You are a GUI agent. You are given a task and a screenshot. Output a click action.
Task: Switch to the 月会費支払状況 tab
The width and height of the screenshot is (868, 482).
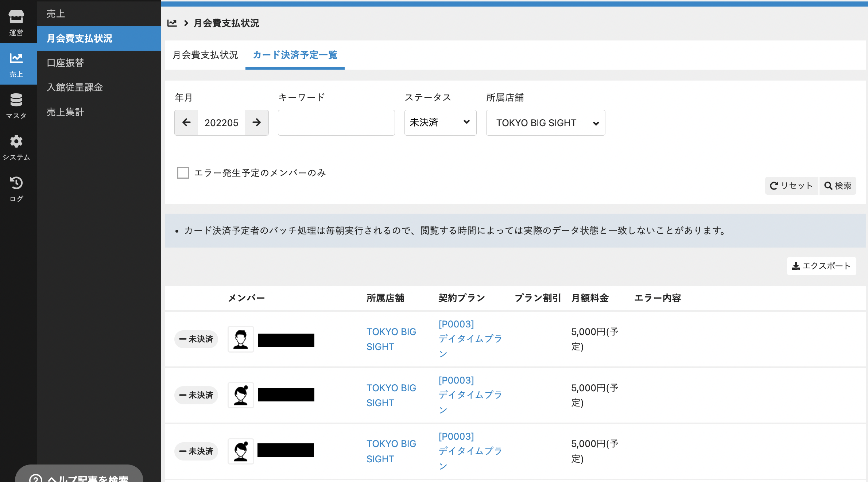(x=205, y=55)
